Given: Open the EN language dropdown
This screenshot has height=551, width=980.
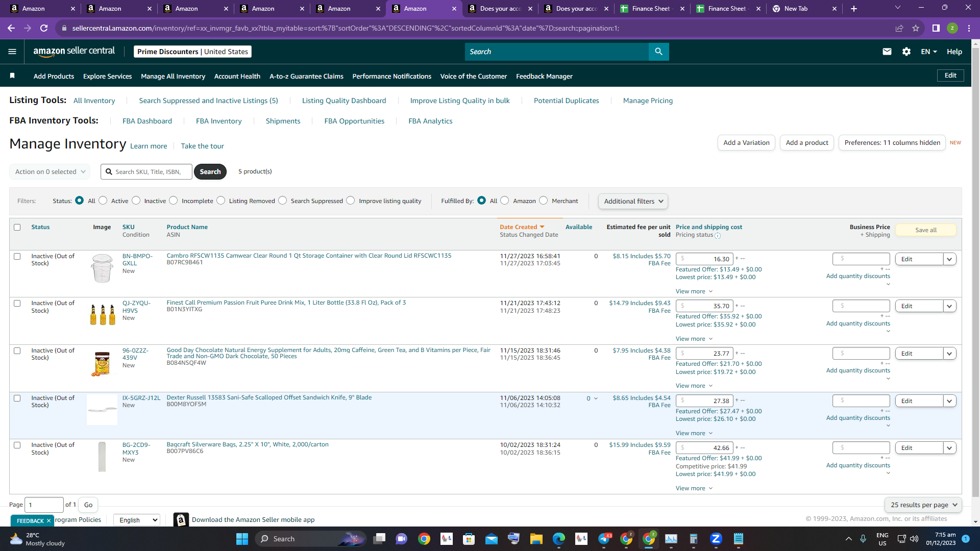Looking at the screenshot, I should tap(929, 52).
